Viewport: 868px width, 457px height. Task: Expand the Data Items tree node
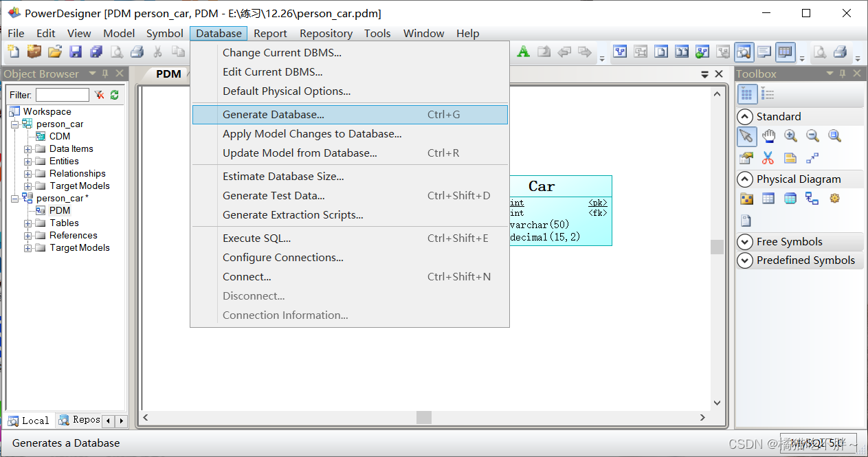point(28,149)
